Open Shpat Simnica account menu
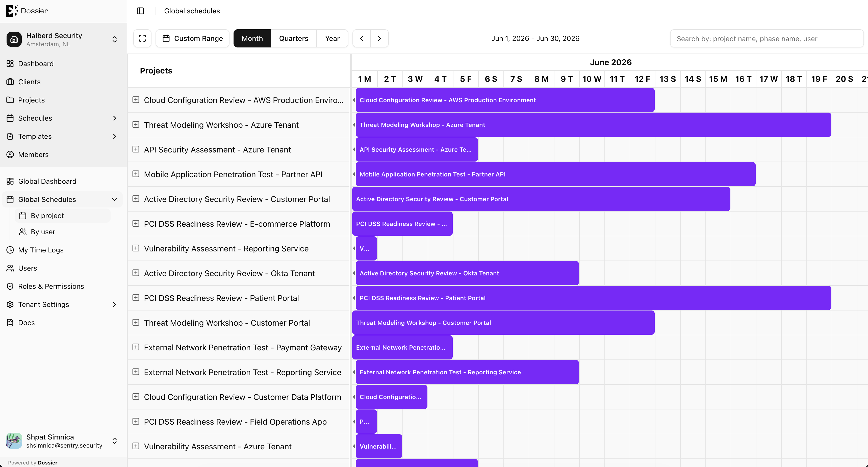Viewport: 868px width, 467px height. click(63, 441)
